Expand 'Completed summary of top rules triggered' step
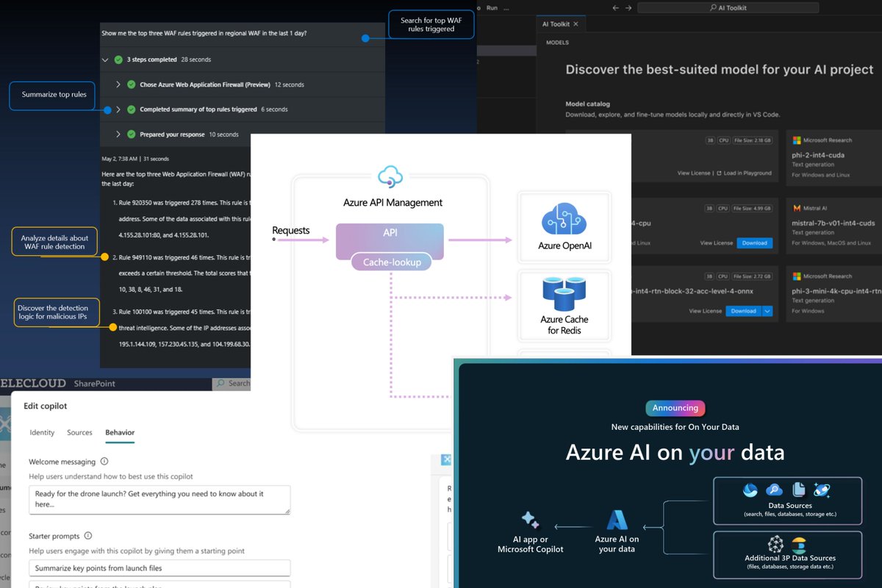Viewport: 882px width, 588px height. [118, 110]
